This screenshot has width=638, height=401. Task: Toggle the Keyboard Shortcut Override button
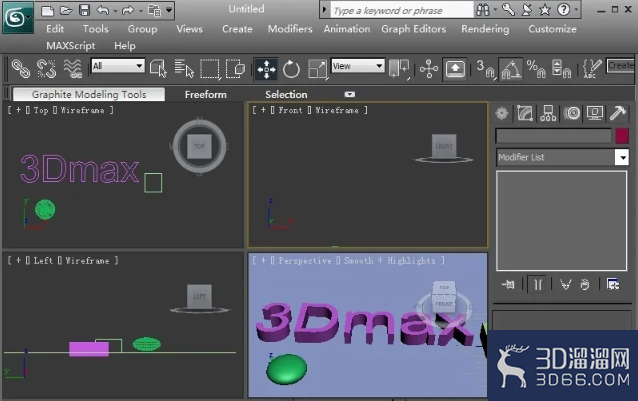tap(455, 69)
